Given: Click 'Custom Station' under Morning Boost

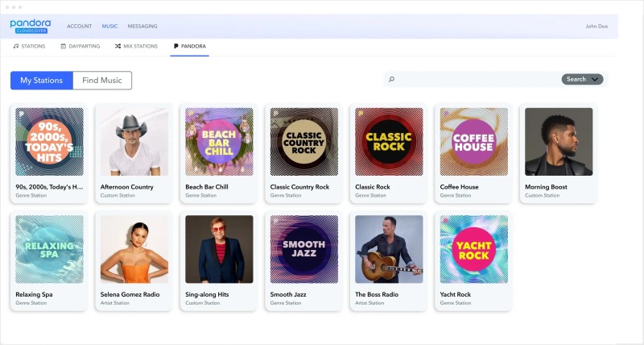Looking at the screenshot, I should coord(542,195).
